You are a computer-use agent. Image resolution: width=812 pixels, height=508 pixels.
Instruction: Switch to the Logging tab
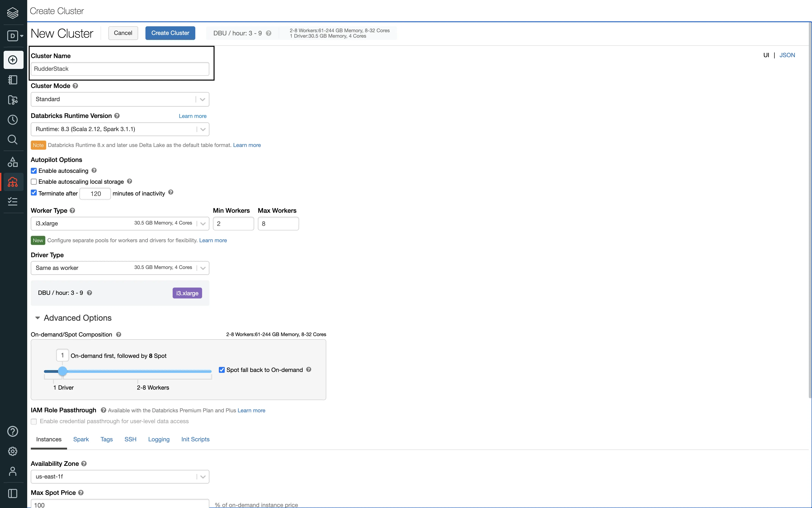[159, 439]
